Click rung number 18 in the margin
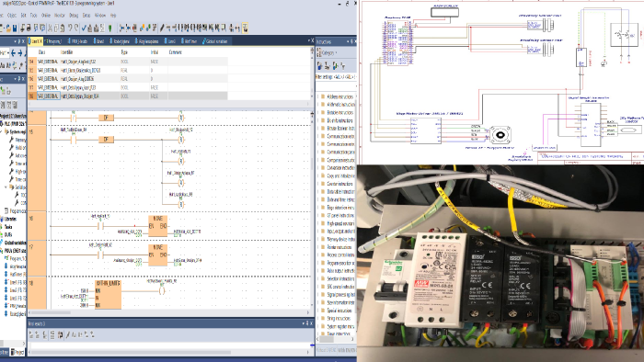 (x=31, y=283)
